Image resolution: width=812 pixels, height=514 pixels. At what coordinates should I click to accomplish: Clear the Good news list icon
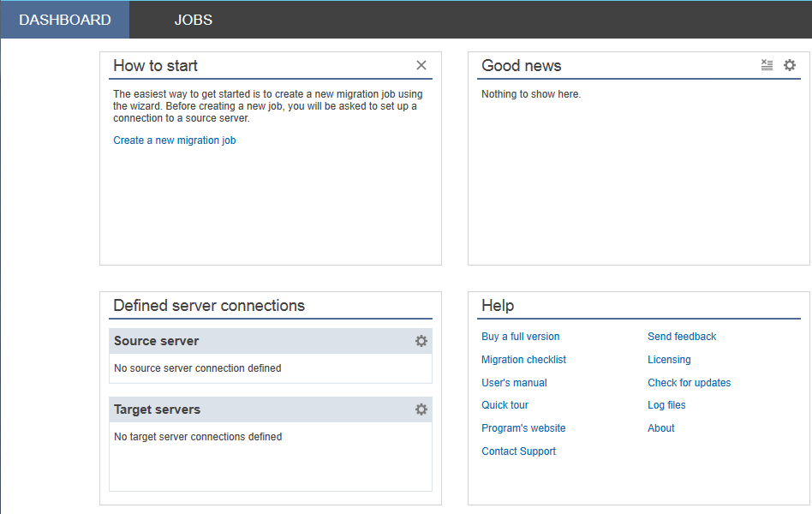[767, 65]
